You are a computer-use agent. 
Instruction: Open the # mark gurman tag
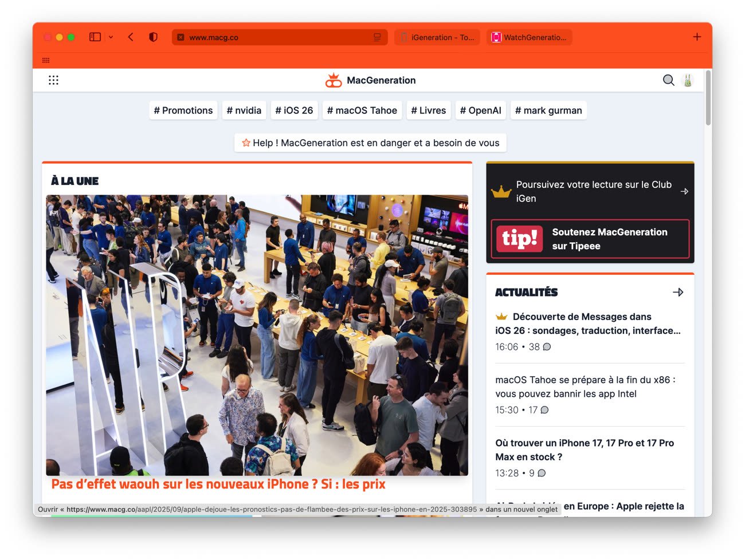tap(548, 111)
